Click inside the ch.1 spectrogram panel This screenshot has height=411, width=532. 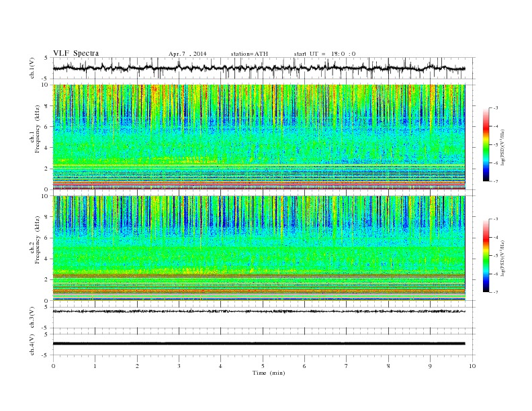point(259,137)
